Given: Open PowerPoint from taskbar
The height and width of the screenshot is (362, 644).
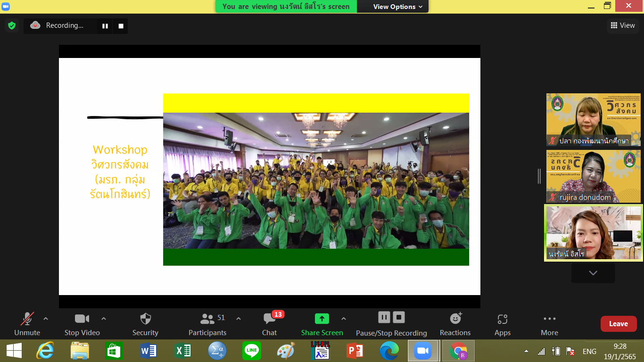Looking at the screenshot, I should [355, 351].
